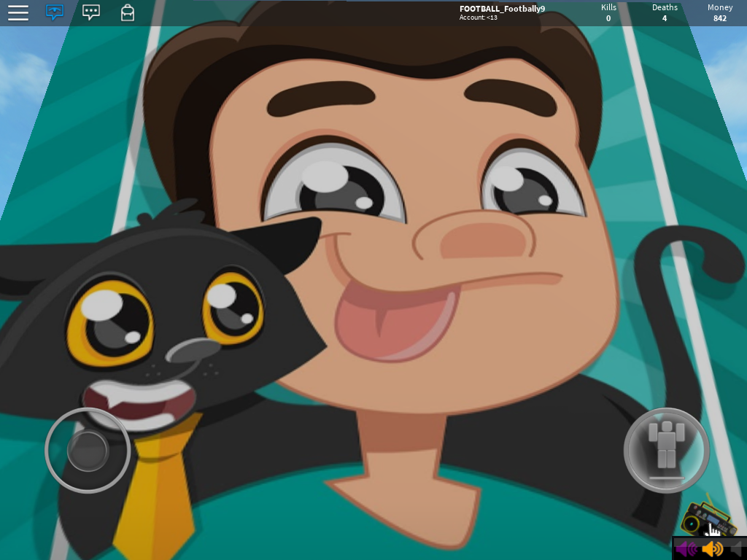The width and height of the screenshot is (747, 560).
Task: Click the purple speaker sound icon
Action: pos(686,548)
